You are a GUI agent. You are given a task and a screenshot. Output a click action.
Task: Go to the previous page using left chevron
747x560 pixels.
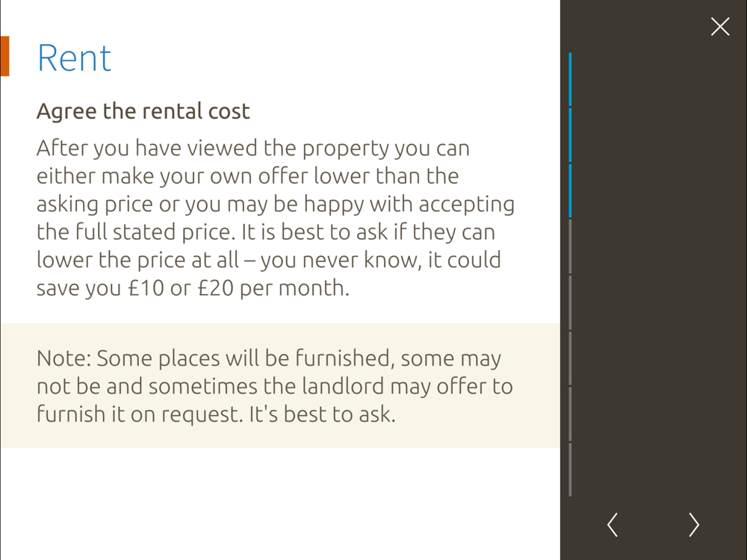(613, 524)
